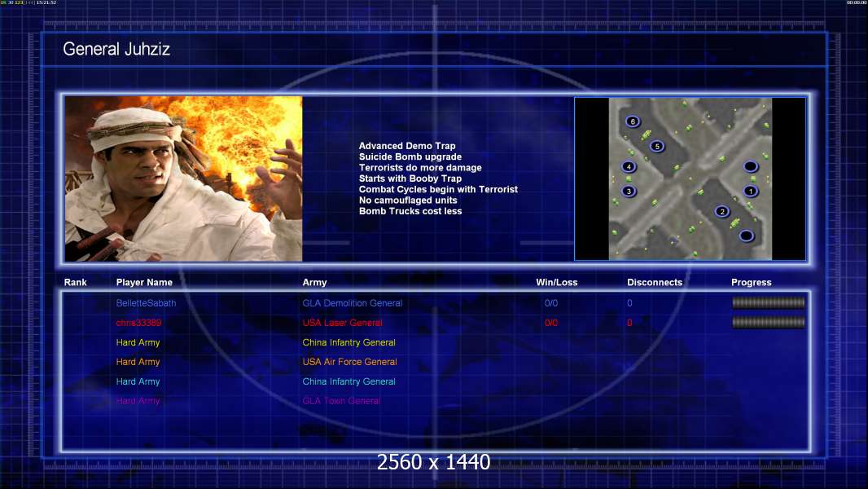This screenshot has height=489, width=868.
Task: Click orange Hard Army player name
Action: point(138,362)
